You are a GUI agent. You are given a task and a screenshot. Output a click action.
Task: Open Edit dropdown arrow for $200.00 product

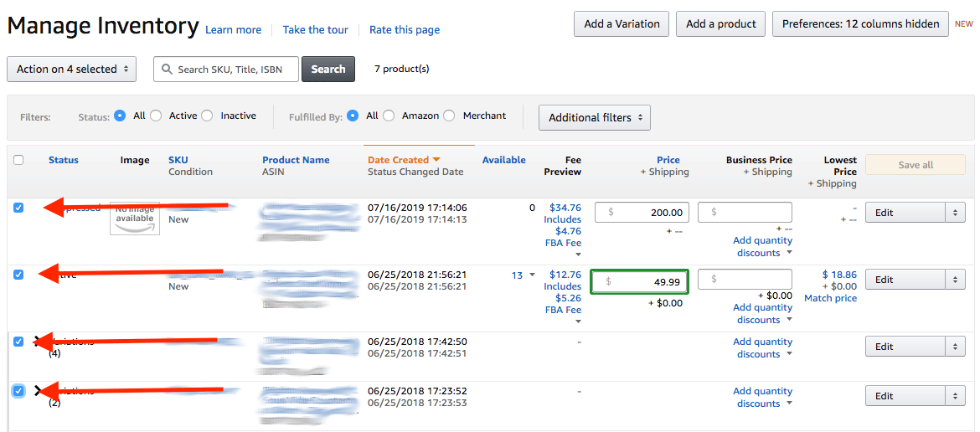coord(955,213)
